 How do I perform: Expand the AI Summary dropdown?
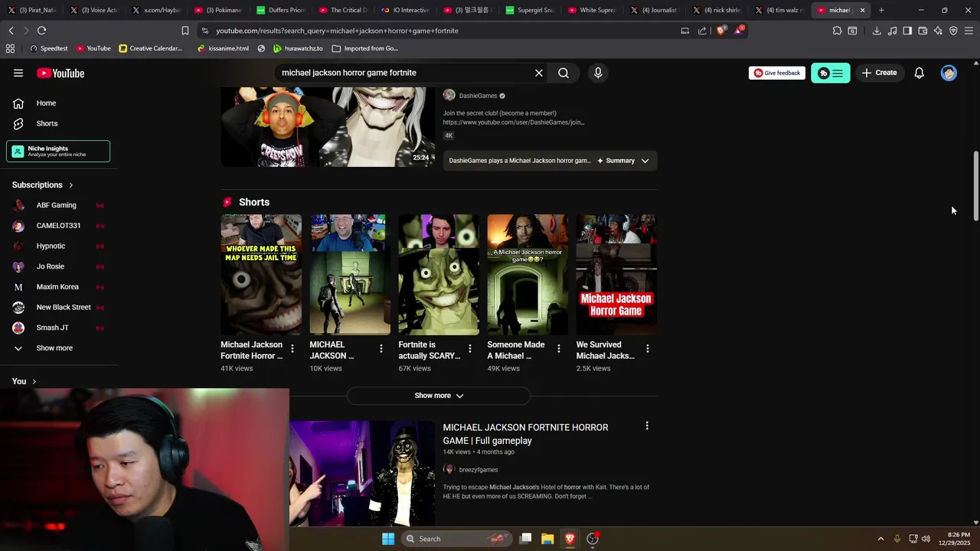click(x=645, y=161)
